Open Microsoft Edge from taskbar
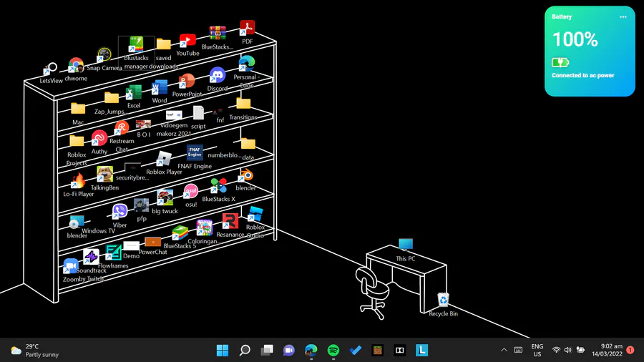The image size is (644, 362). 311,350
